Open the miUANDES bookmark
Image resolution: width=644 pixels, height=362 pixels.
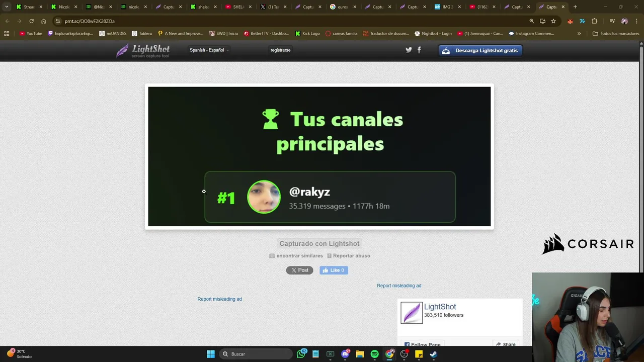(x=113, y=34)
